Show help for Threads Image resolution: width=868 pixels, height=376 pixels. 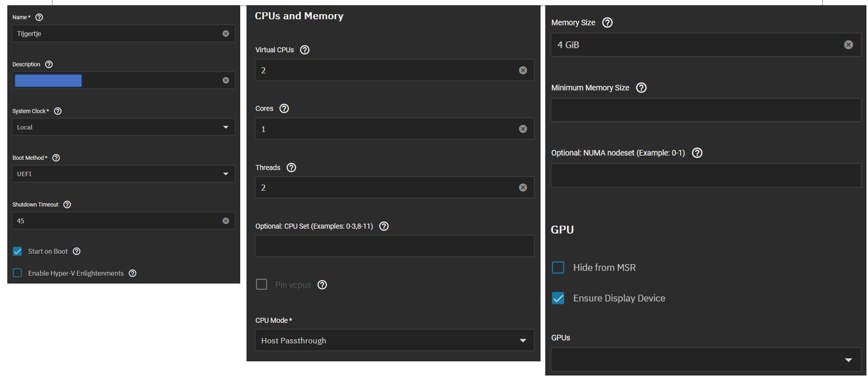pos(291,168)
